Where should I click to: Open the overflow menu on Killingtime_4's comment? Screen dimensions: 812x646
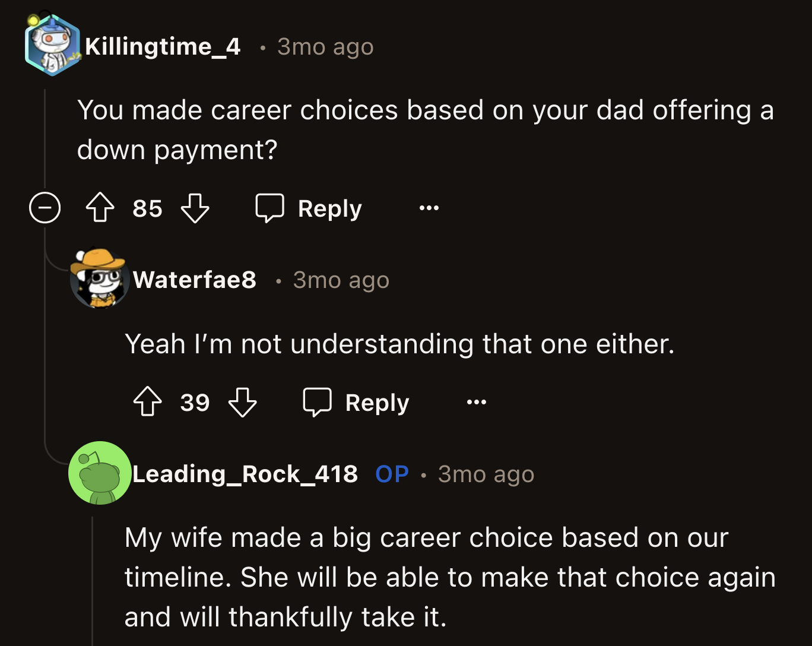pos(429,208)
